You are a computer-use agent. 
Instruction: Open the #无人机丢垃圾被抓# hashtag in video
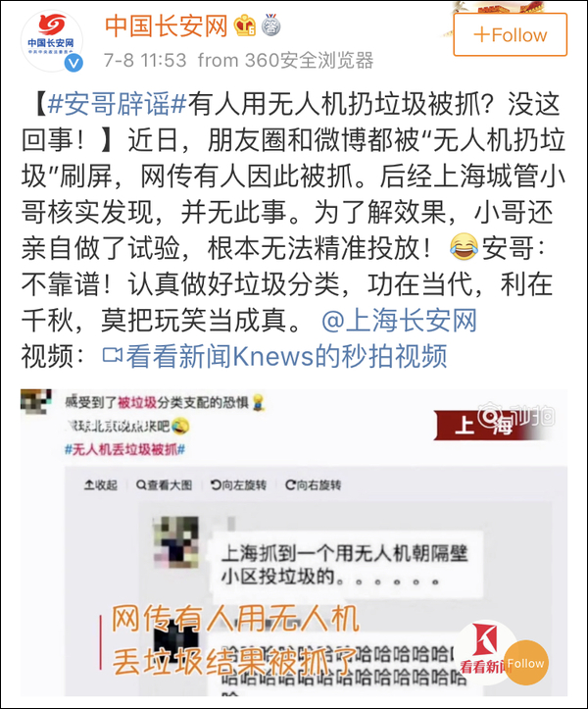point(124,449)
